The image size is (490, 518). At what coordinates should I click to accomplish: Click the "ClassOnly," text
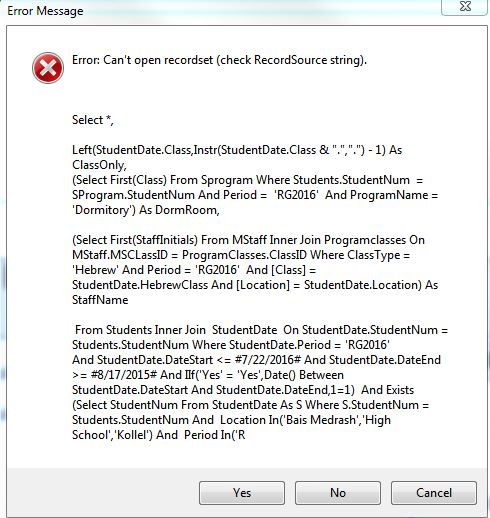click(99, 165)
